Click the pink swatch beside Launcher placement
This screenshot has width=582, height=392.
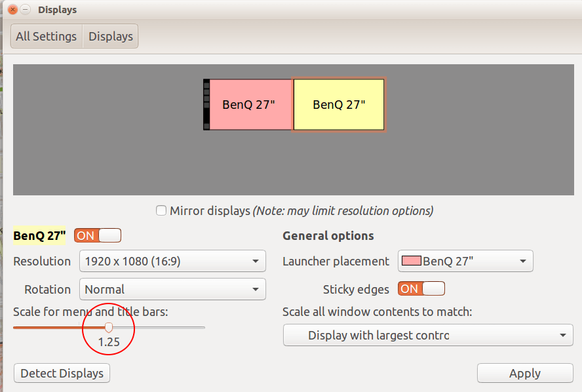click(412, 260)
